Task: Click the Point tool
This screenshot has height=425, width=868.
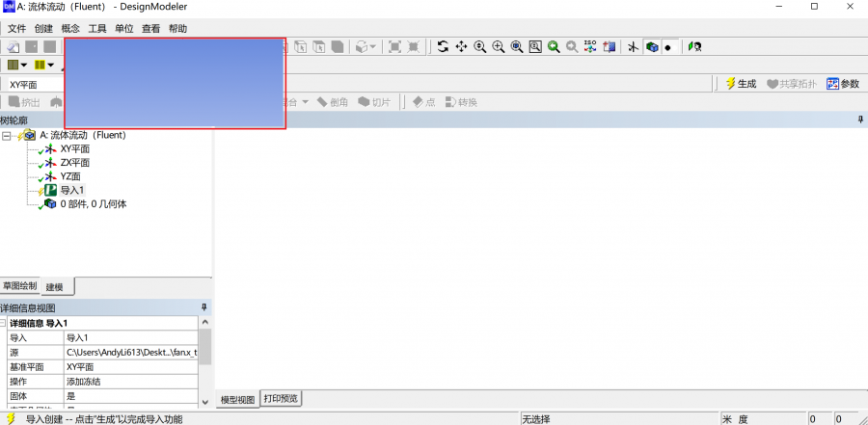Action: (423, 102)
